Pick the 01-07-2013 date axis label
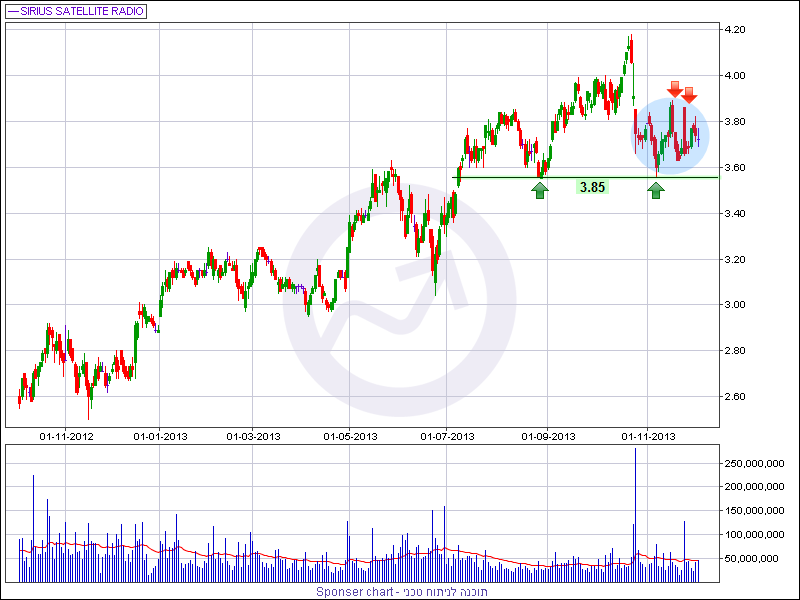Screen dimensions: 800x600 (x=447, y=437)
